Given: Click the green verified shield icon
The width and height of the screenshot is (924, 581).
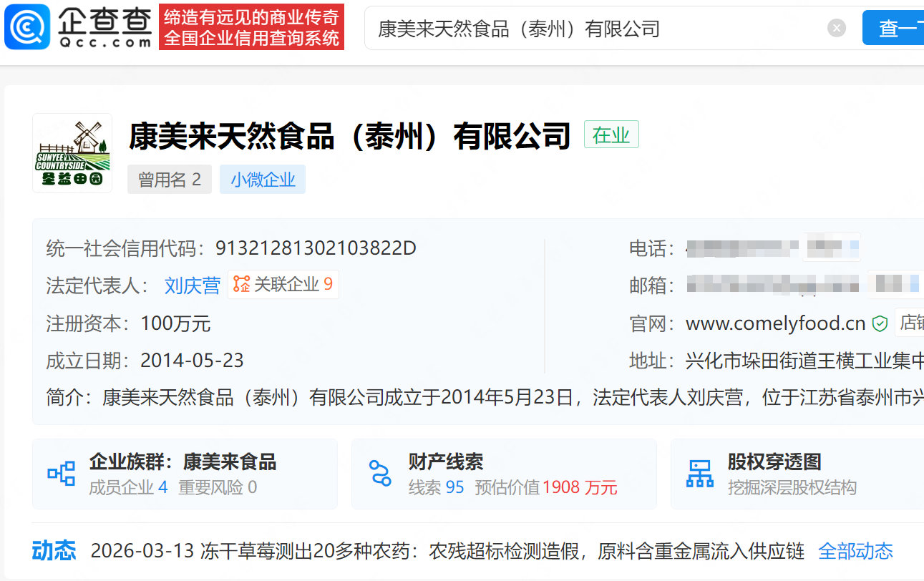Looking at the screenshot, I should (x=880, y=323).
